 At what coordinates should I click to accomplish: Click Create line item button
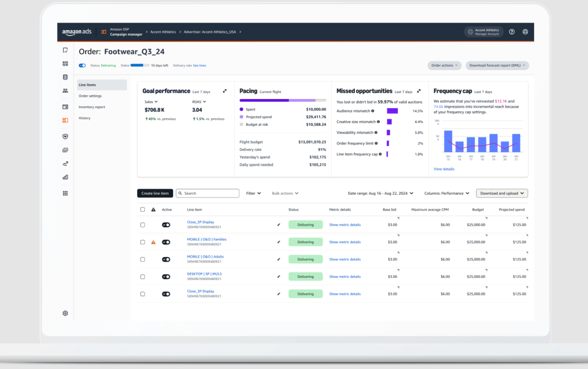[x=154, y=193]
